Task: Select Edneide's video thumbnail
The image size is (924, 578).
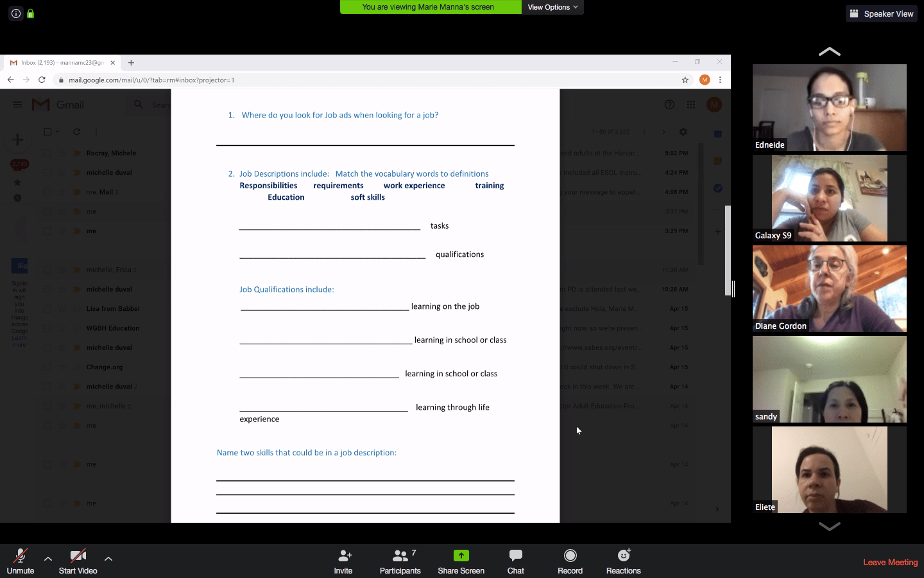Action: [x=829, y=107]
